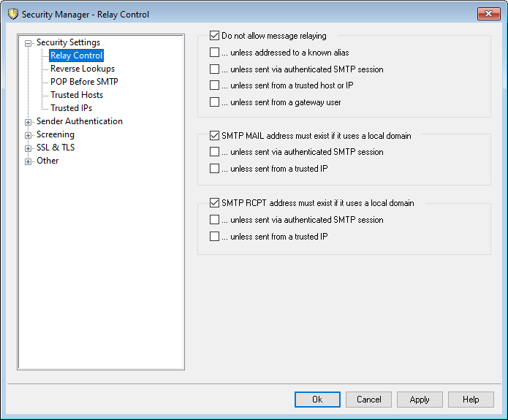This screenshot has width=508, height=420.
Task: Open Help for Relay Control
Action: (471, 400)
